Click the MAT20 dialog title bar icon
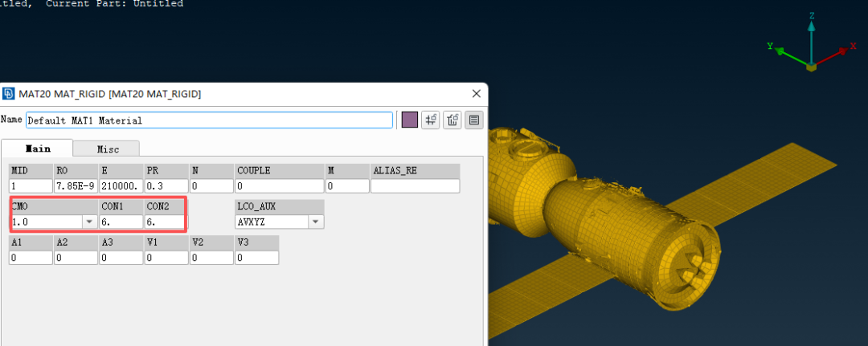The image size is (868, 346). [9, 94]
